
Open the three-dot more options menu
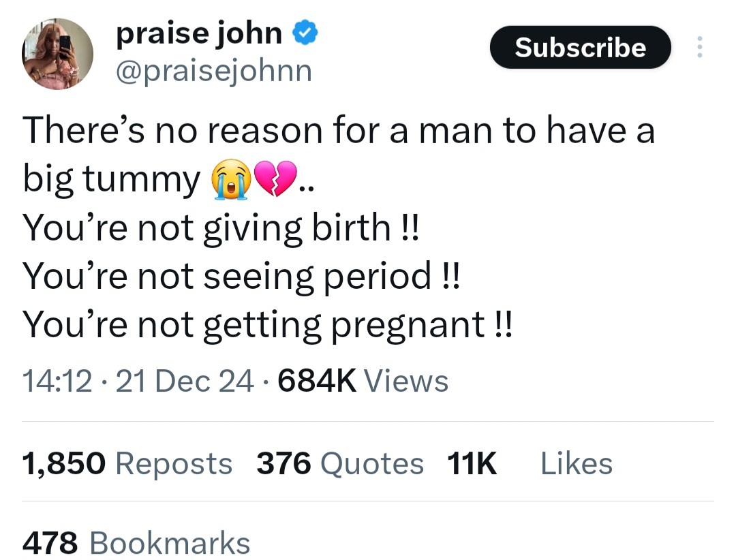699,47
